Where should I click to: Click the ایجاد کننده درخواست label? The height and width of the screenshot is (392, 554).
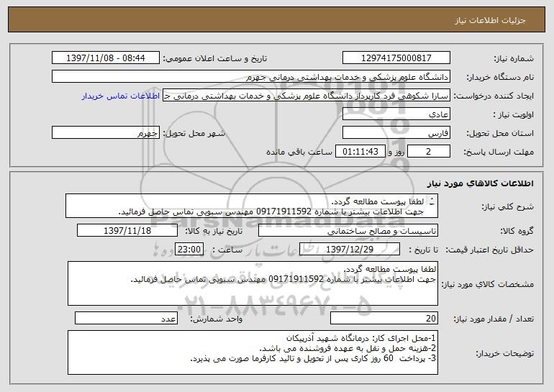(x=494, y=96)
